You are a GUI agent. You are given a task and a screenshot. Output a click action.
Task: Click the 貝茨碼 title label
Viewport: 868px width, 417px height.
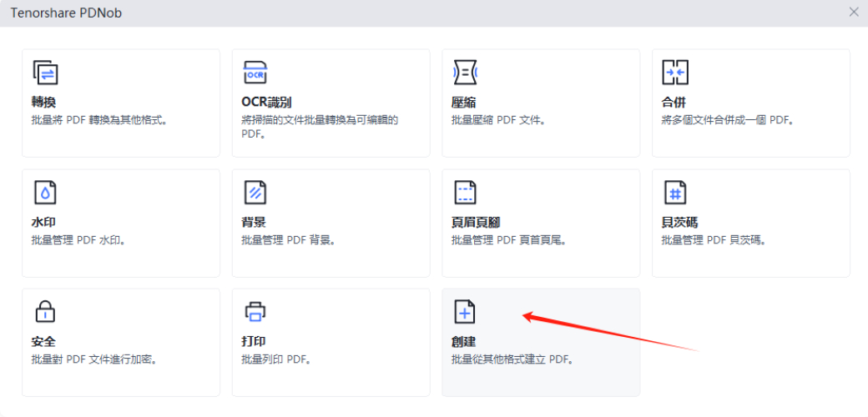tap(679, 223)
